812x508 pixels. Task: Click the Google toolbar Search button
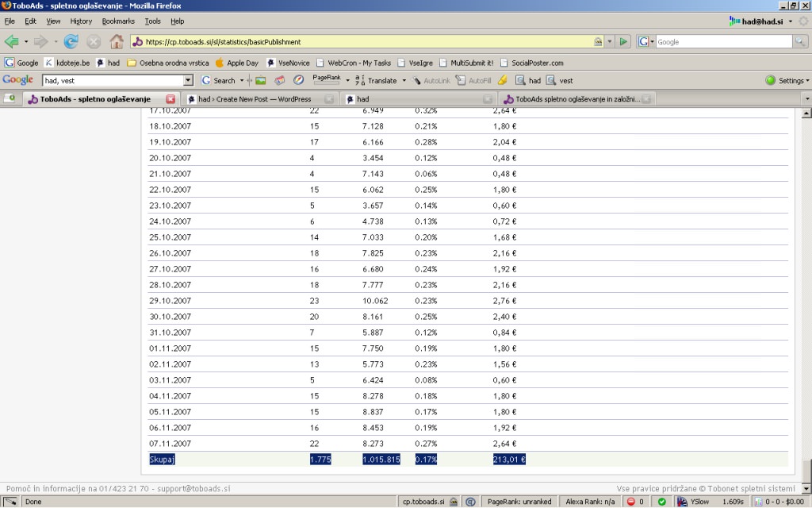pos(219,80)
